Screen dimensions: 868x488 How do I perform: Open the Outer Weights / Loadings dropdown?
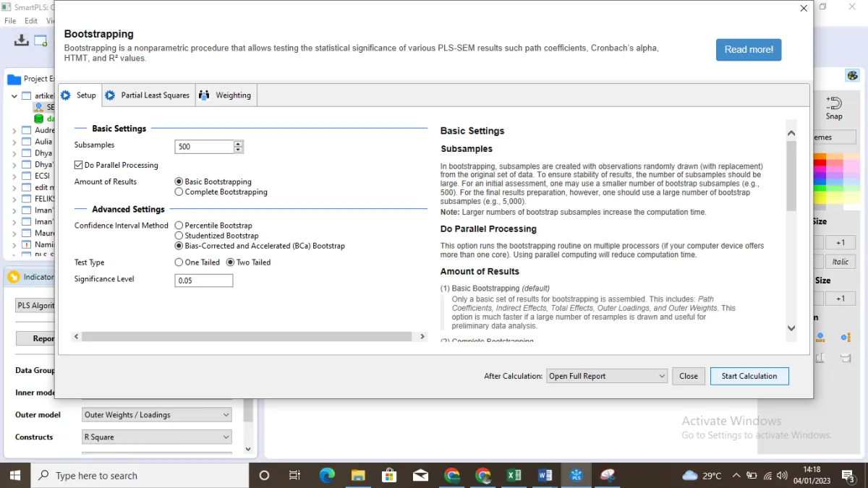click(156, 415)
